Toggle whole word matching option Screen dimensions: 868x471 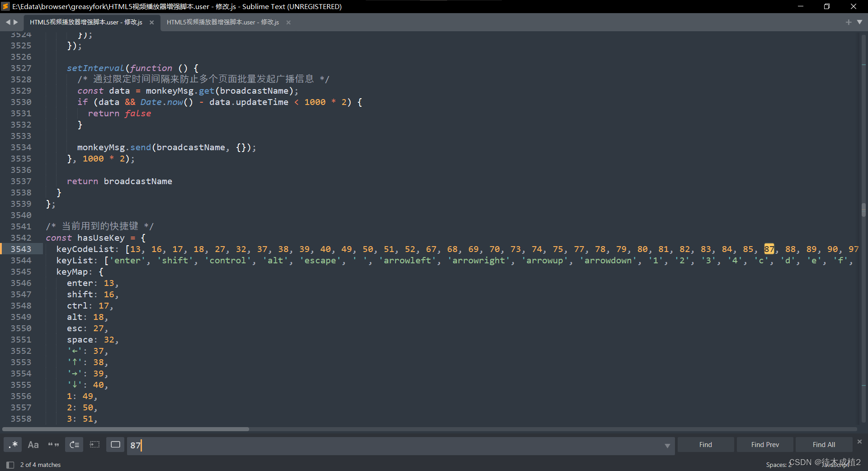53,445
